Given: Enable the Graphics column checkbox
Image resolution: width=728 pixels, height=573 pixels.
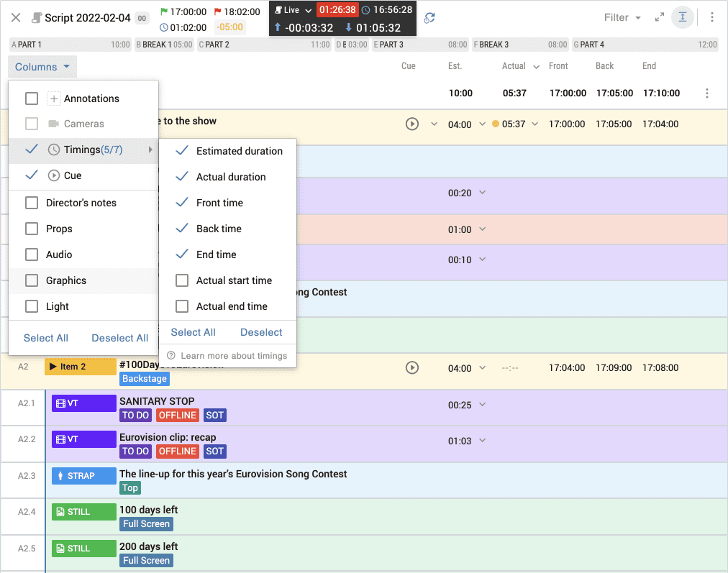Looking at the screenshot, I should (x=32, y=280).
